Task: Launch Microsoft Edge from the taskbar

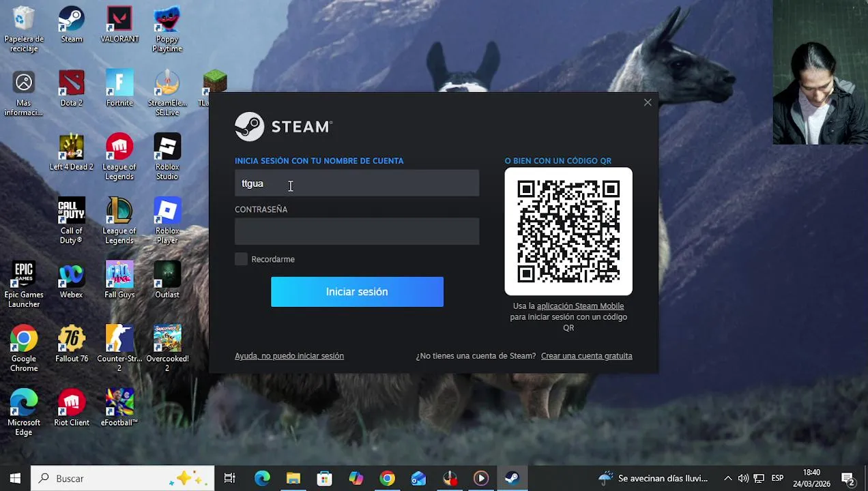Action: point(262,478)
